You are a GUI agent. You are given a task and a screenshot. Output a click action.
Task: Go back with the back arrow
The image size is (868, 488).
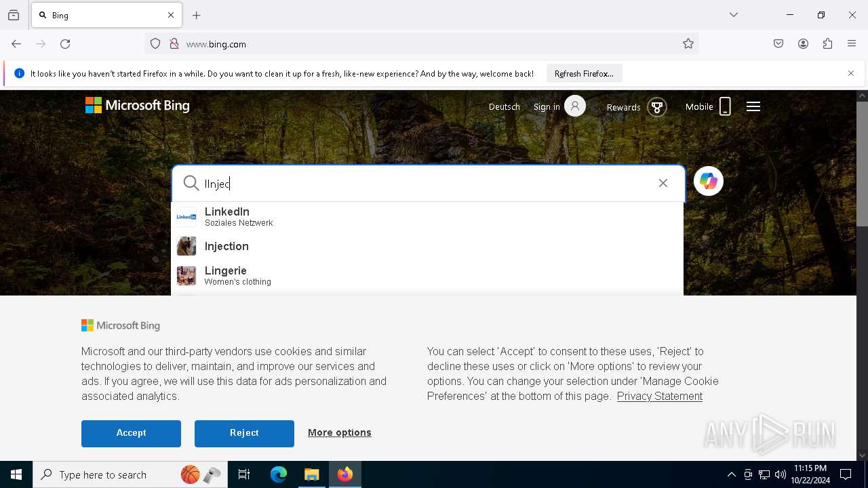pyautogui.click(x=16, y=44)
